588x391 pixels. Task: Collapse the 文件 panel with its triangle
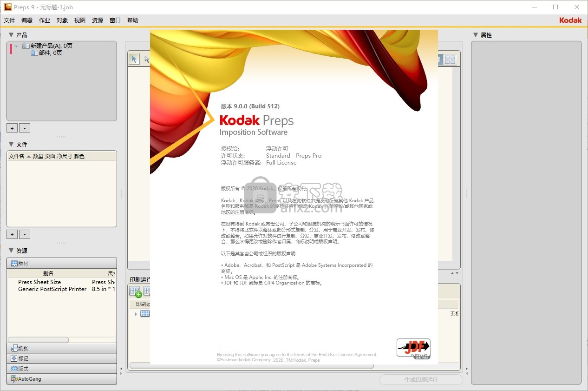pos(11,144)
